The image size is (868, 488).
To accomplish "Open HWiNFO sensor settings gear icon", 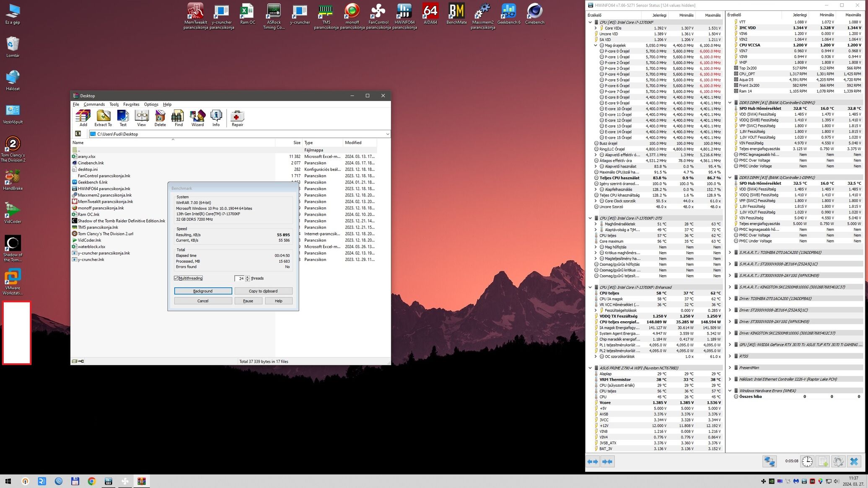I will 838,461.
